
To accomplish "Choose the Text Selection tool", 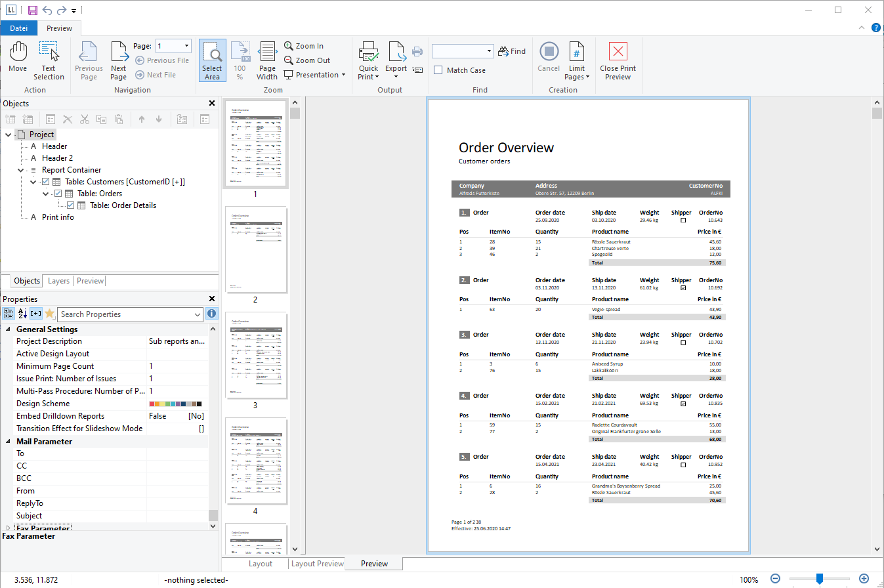I will tap(49, 60).
